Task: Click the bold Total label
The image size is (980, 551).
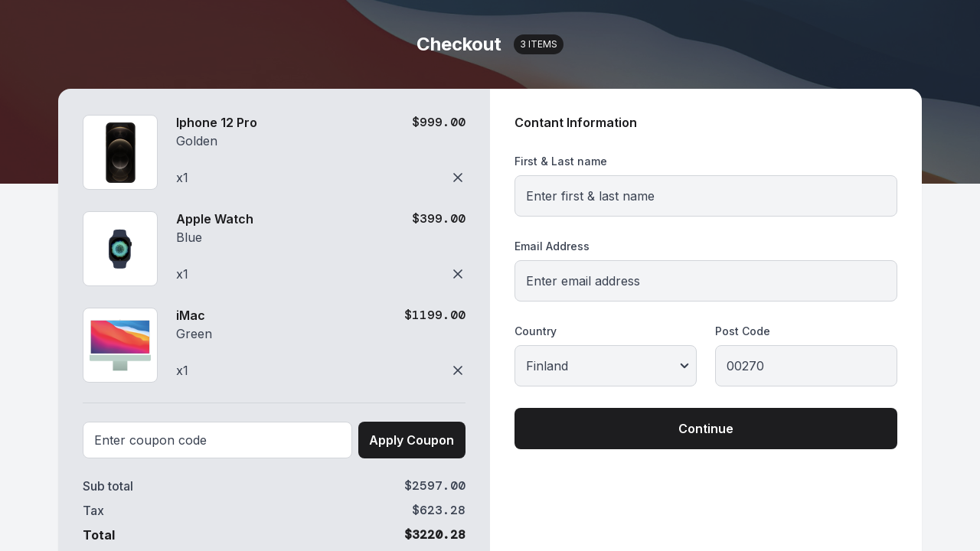Action: (x=99, y=535)
